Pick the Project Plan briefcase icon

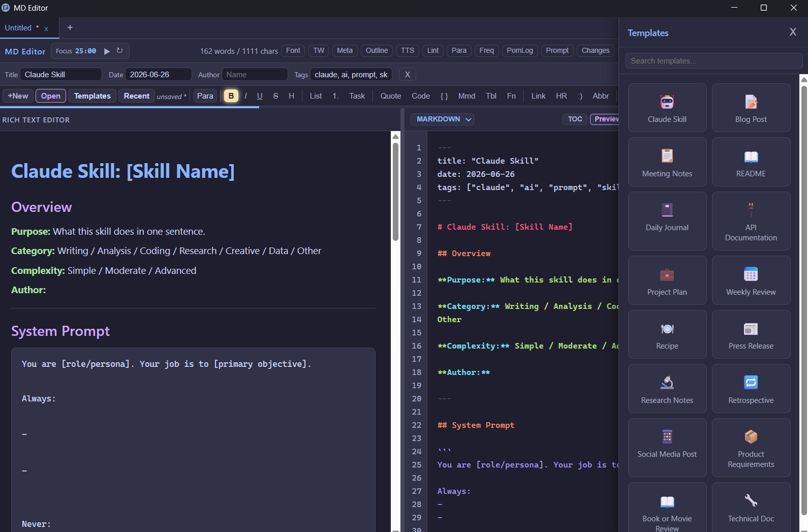coord(667,274)
